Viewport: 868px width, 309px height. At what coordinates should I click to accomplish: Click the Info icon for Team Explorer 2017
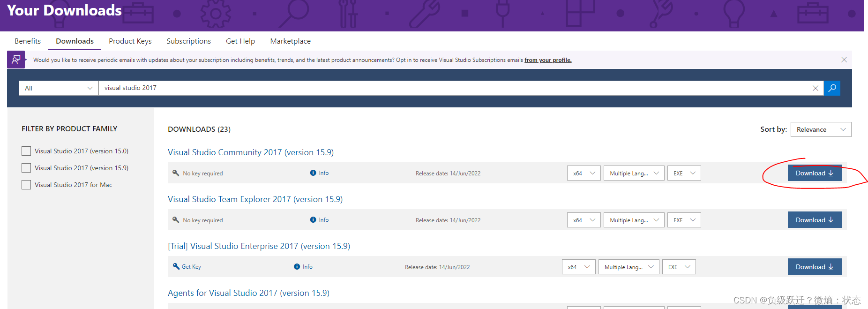313,220
